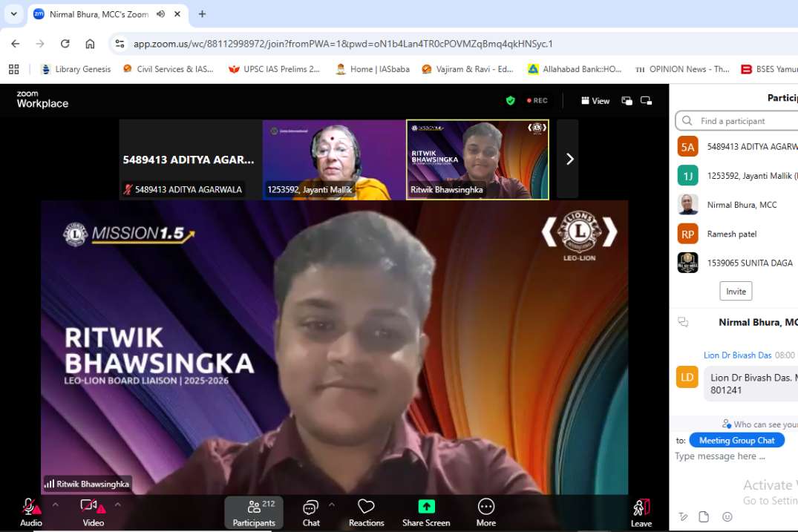Expand audio options arrow beside Audio
Image resolution: width=798 pixels, height=532 pixels.
coord(56,505)
